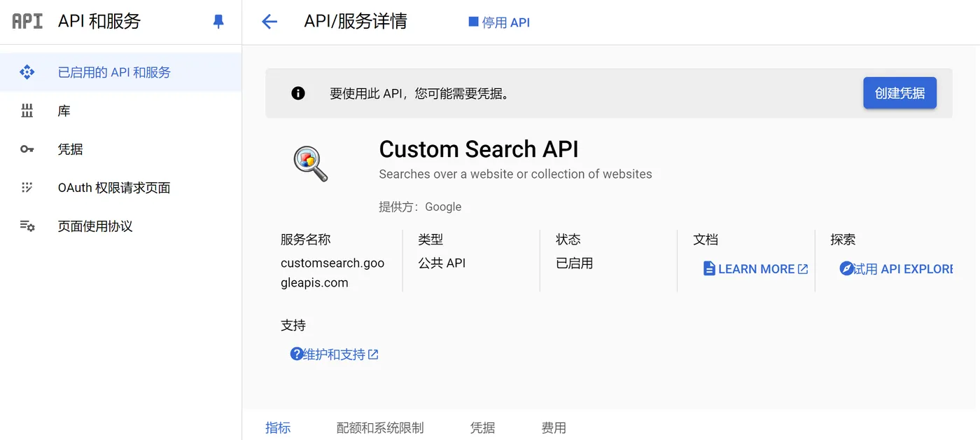
Task: Go to 凭据 in the sidebar
Action: point(70,149)
